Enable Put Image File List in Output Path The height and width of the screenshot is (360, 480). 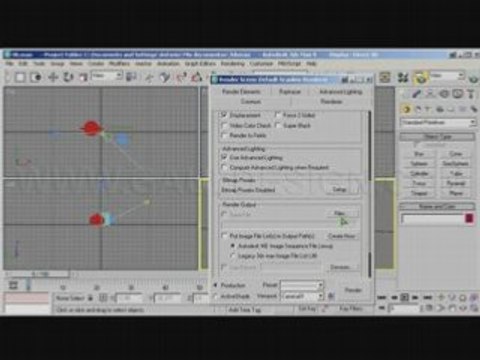tap(224, 236)
